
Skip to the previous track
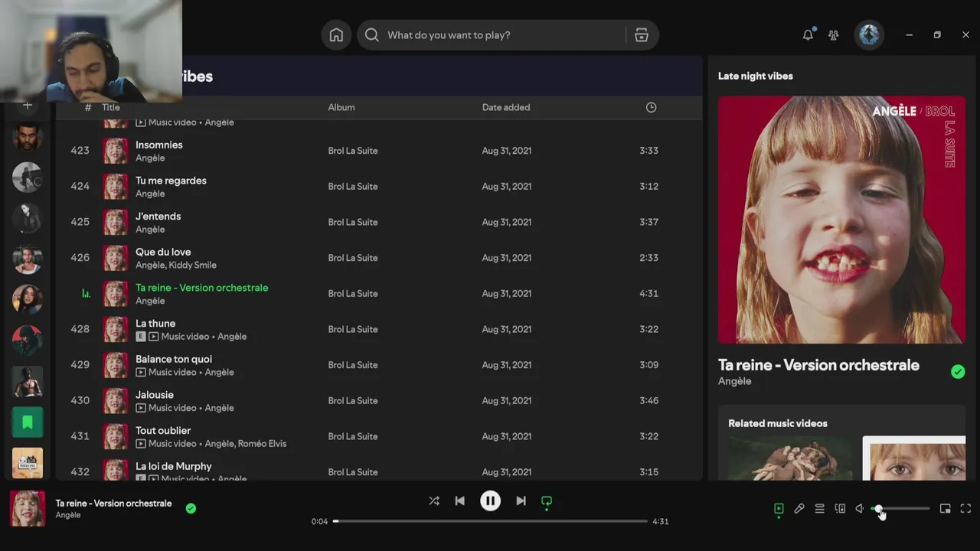pyautogui.click(x=459, y=501)
